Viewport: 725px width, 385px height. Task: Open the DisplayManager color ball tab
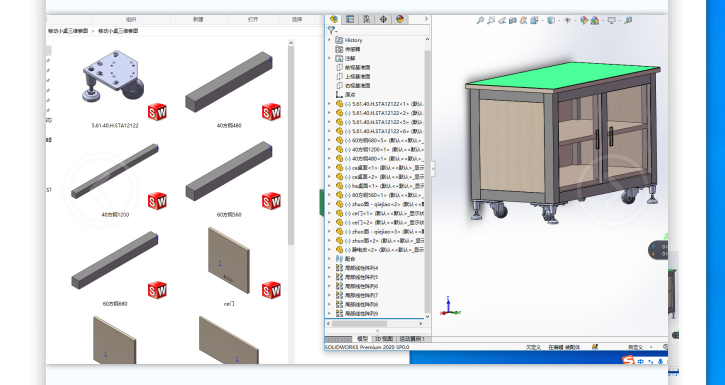point(400,19)
